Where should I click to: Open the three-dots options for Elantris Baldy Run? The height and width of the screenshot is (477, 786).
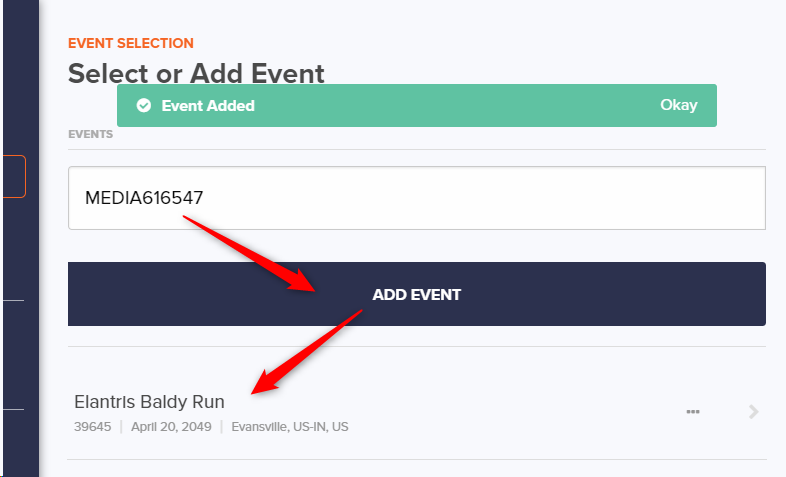click(x=692, y=411)
